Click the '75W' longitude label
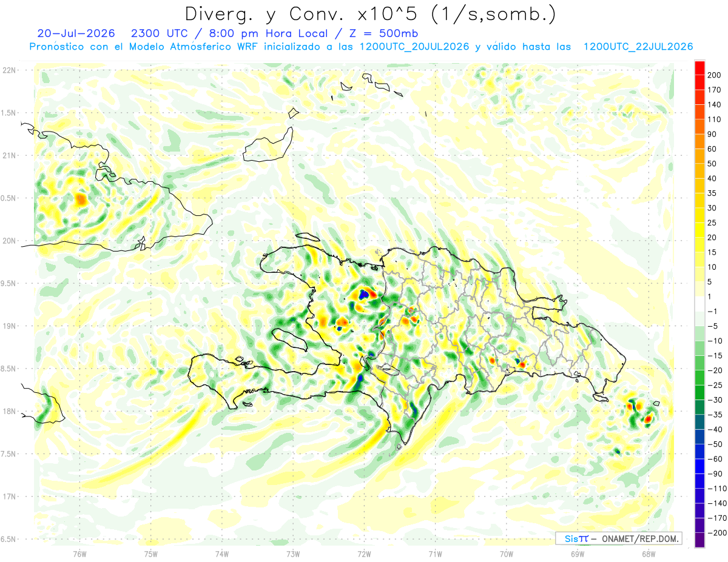728x562 pixels. click(150, 553)
